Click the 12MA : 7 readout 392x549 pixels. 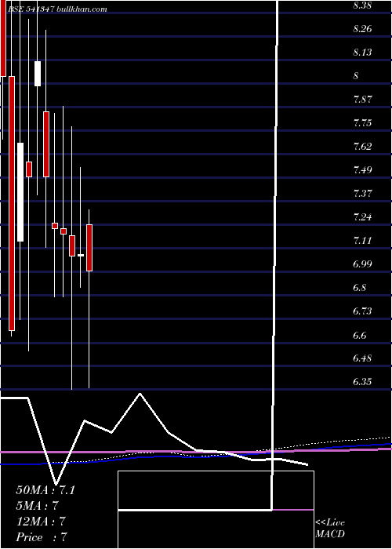point(41,522)
